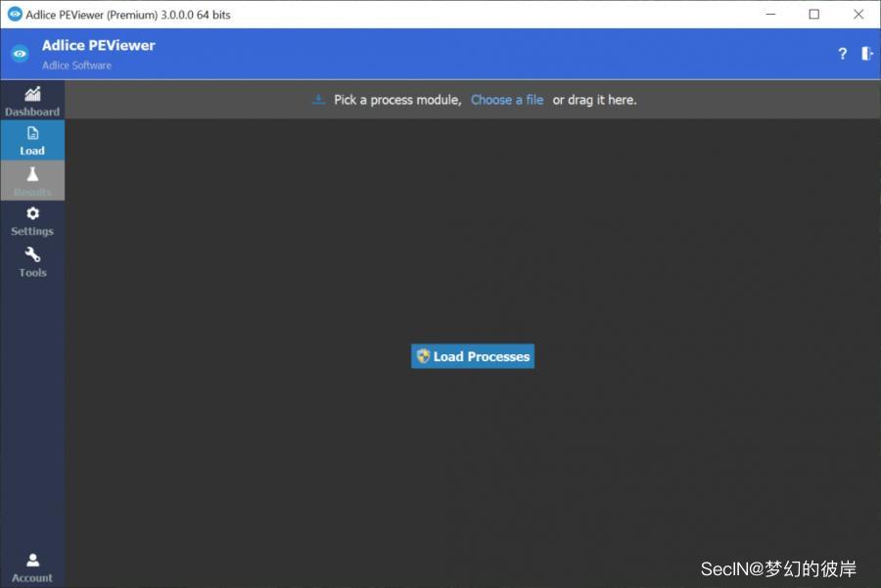Click the help question mark icon
The height and width of the screenshot is (588, 881).
coord(842,54)
